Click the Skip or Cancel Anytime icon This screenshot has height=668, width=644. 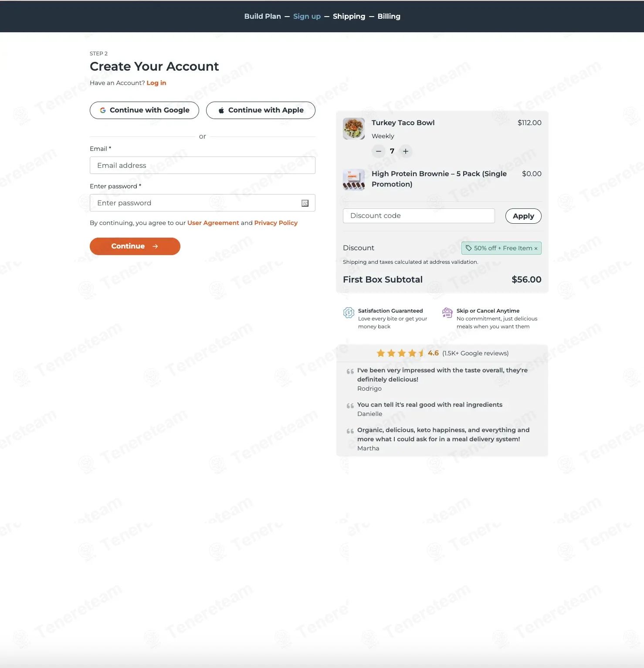tap(447, 313)
